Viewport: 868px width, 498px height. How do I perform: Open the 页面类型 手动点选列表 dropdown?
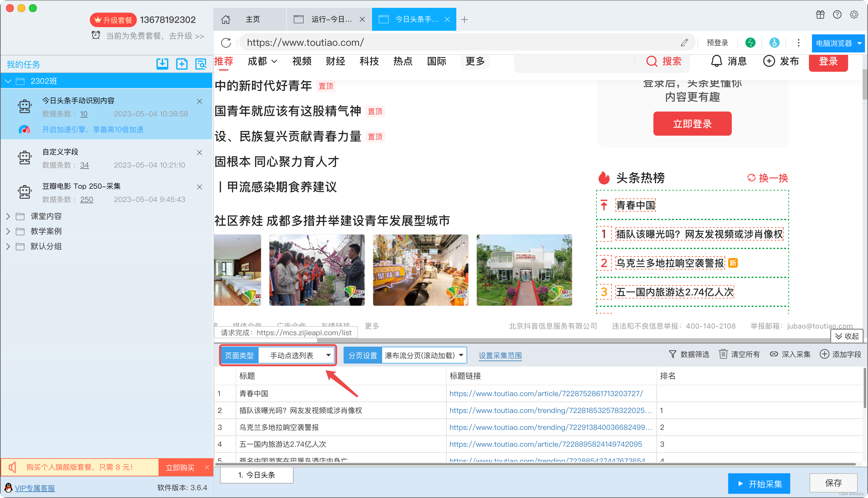click(296, 356)
